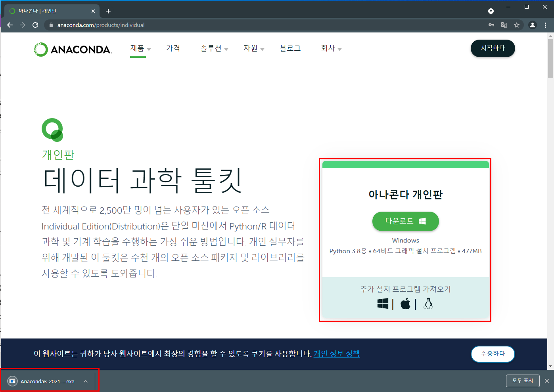
Task: Close the 아나콘다 개인판 tab
Action: [93, 11]
